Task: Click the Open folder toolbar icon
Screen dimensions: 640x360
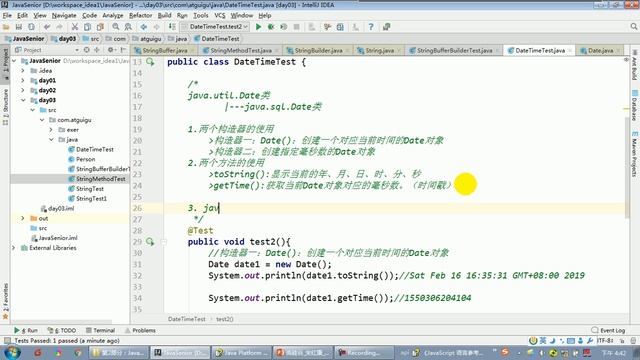Action: point(6,27)
